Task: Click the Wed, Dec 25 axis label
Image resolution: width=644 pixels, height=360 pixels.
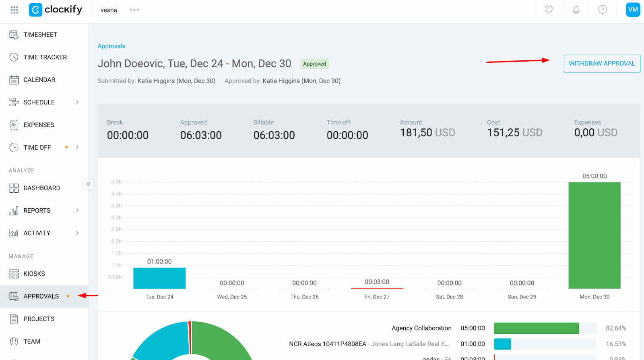Action: (232, 297)
